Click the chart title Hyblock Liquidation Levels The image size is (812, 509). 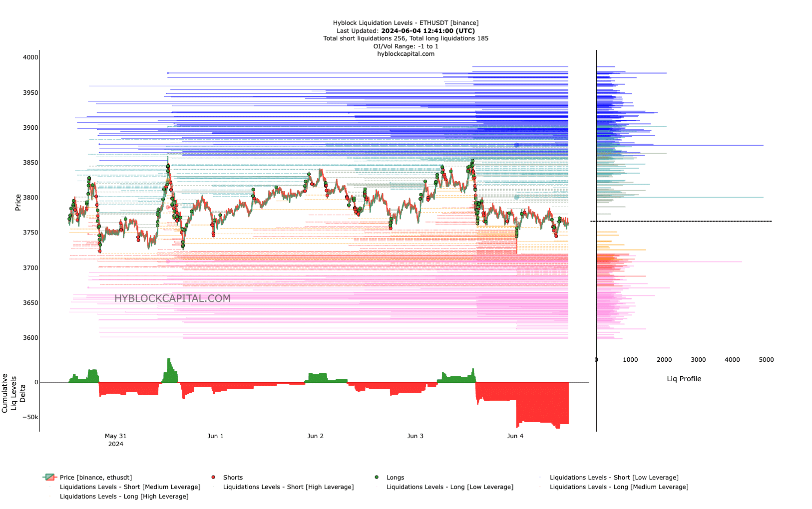[406, 23]
